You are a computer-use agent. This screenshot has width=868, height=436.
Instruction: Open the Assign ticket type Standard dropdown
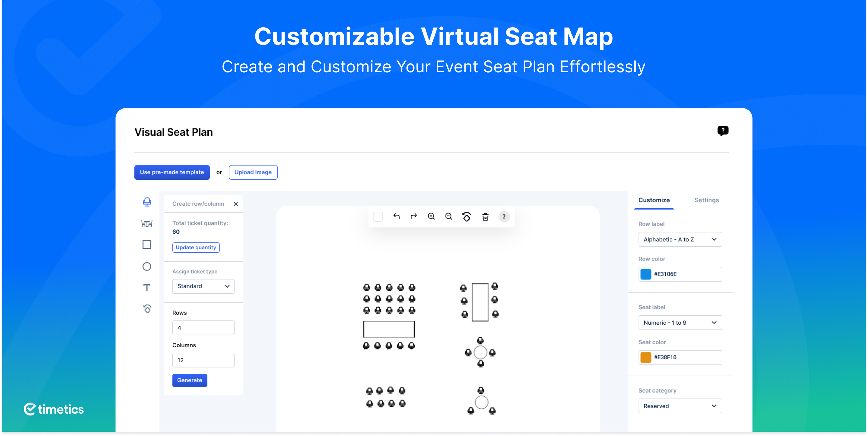203,286
